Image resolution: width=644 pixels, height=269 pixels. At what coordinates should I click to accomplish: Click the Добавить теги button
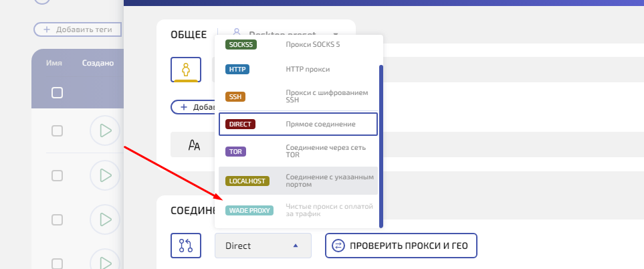[78, 29]
